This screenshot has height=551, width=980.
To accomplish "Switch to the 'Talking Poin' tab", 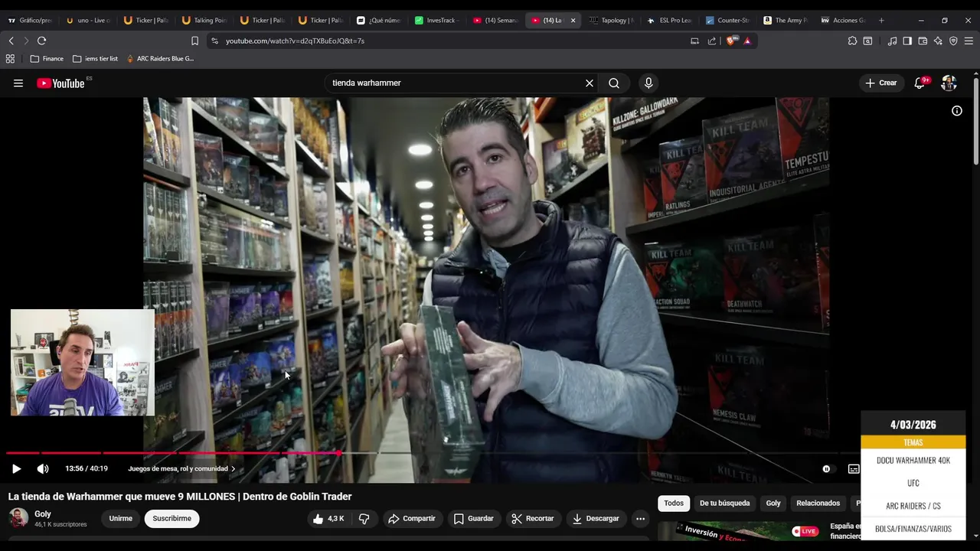I will 204,20.
